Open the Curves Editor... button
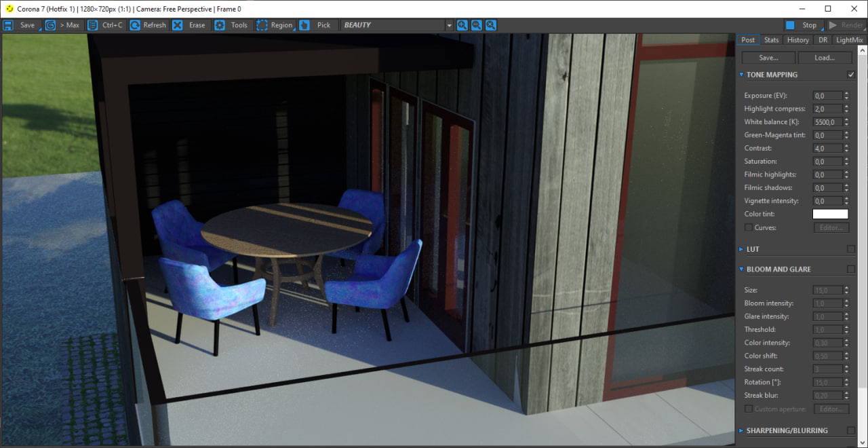The image size is (868, 448). 831,227
